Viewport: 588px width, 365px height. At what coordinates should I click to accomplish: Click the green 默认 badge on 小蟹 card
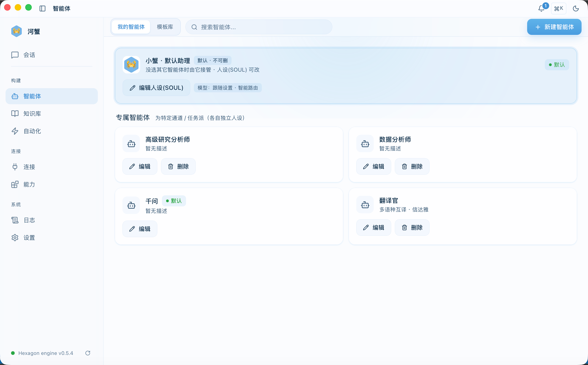click(557, 65)
